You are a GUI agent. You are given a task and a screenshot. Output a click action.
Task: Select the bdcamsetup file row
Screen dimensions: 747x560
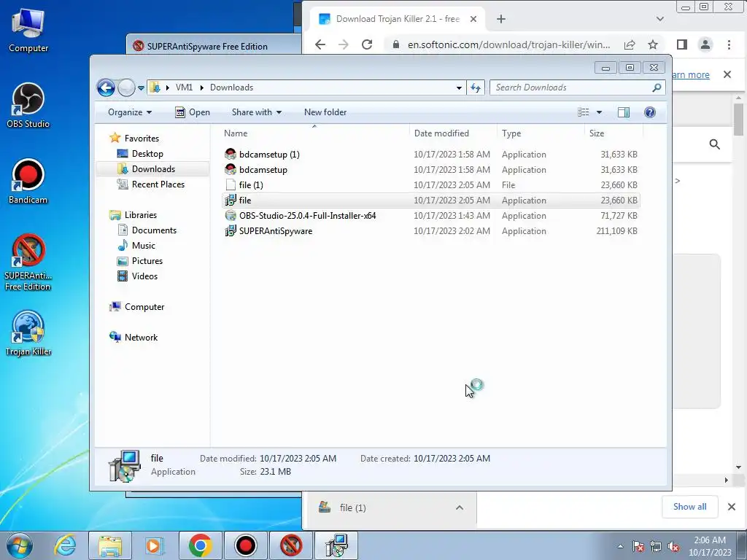(431, 169)
